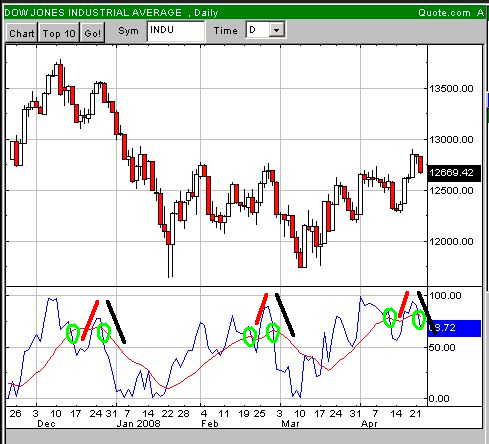Click the Feb month label

tap(210, 424)
